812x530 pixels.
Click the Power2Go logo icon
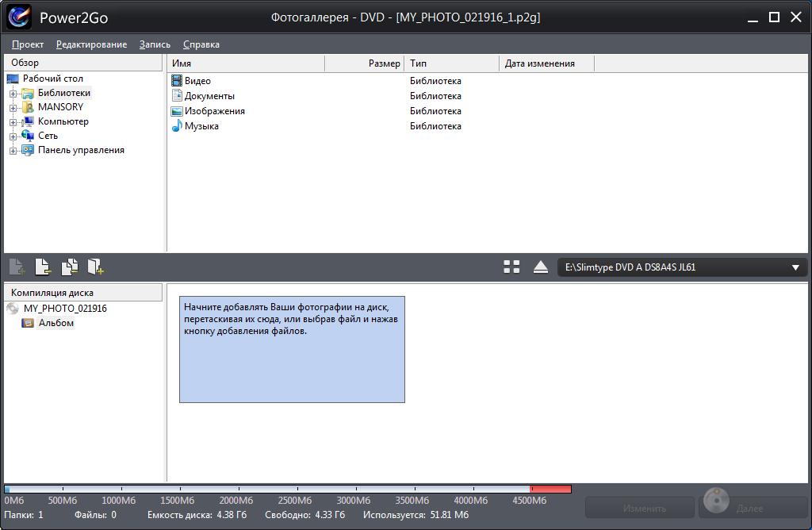(x=19, y=16)
